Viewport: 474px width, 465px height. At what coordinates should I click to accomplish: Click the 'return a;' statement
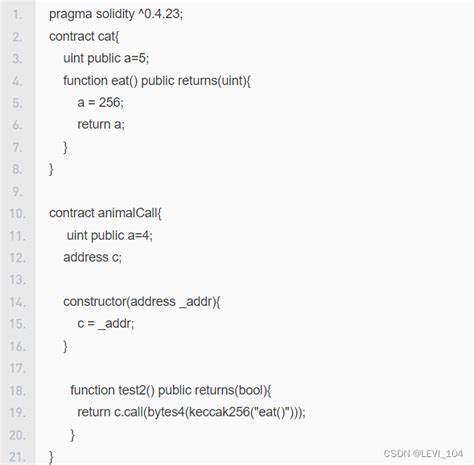pyautogui.click(x=101, y=125)
